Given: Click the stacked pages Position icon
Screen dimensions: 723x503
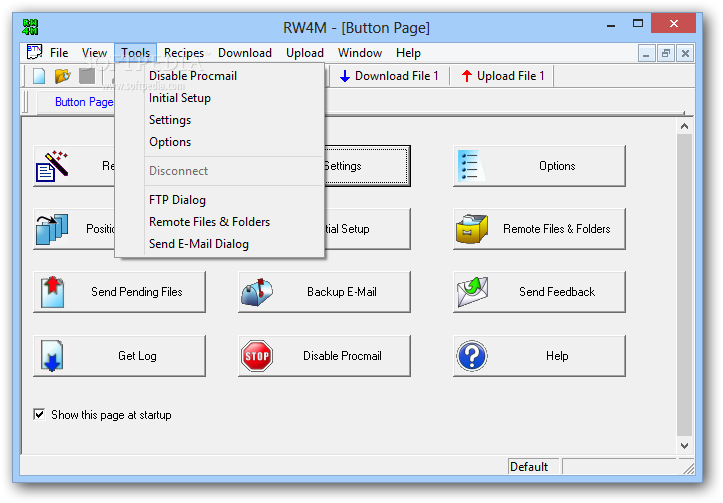Looking at the screenshot, I should (x=52, y=229).
